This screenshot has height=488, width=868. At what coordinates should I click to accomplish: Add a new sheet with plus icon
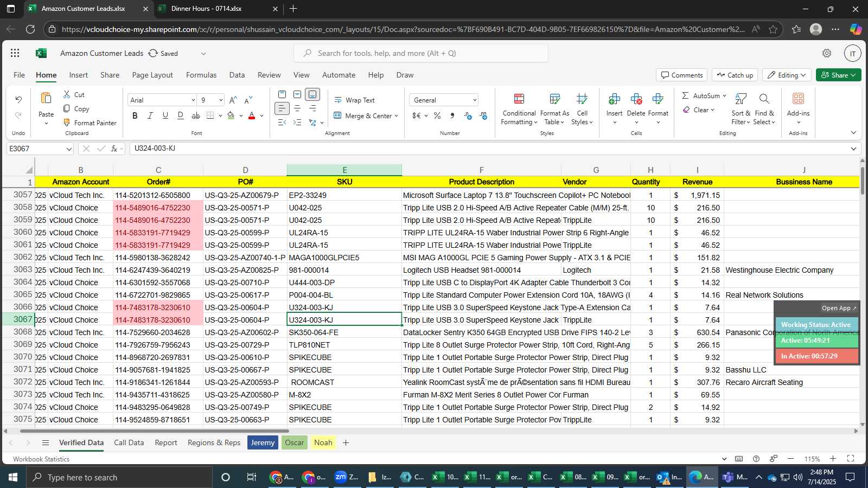[x=346, y=442]
